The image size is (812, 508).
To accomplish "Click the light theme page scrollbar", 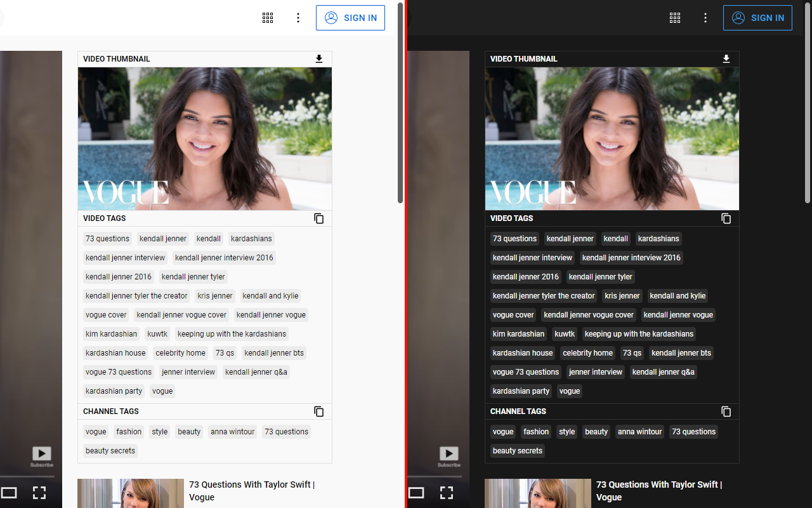I will tap(400, 102).
